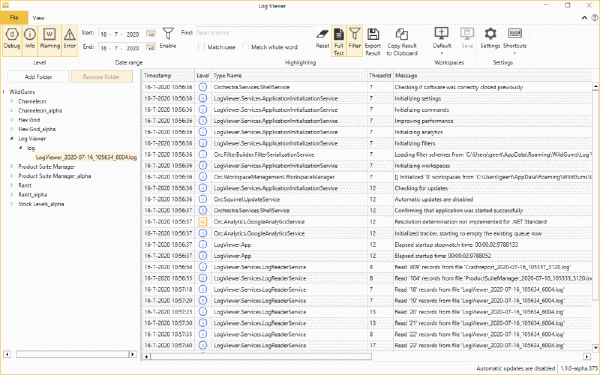The height and width of the screenshot is (375, 600).
Task: Select Orc.Squirrel.UpdateService type name cell
Action: [x=289, y=199]
